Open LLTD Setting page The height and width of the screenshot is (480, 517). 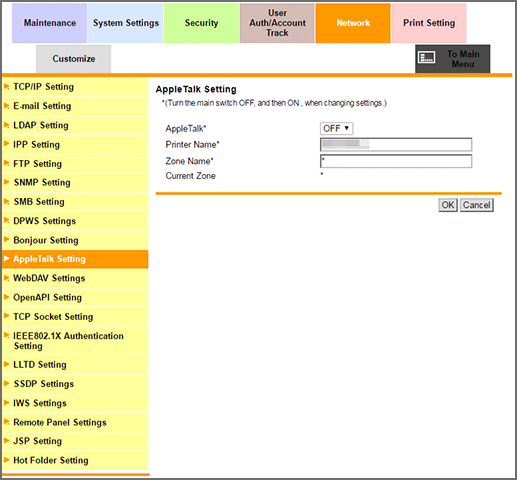click(75, 365)
